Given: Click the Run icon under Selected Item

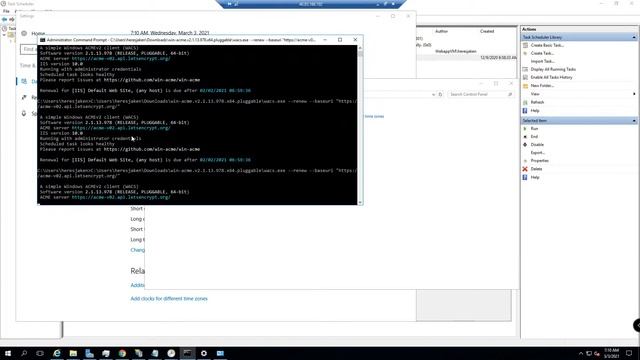Looking at the screenshot, I should click(x=525, y=129).
